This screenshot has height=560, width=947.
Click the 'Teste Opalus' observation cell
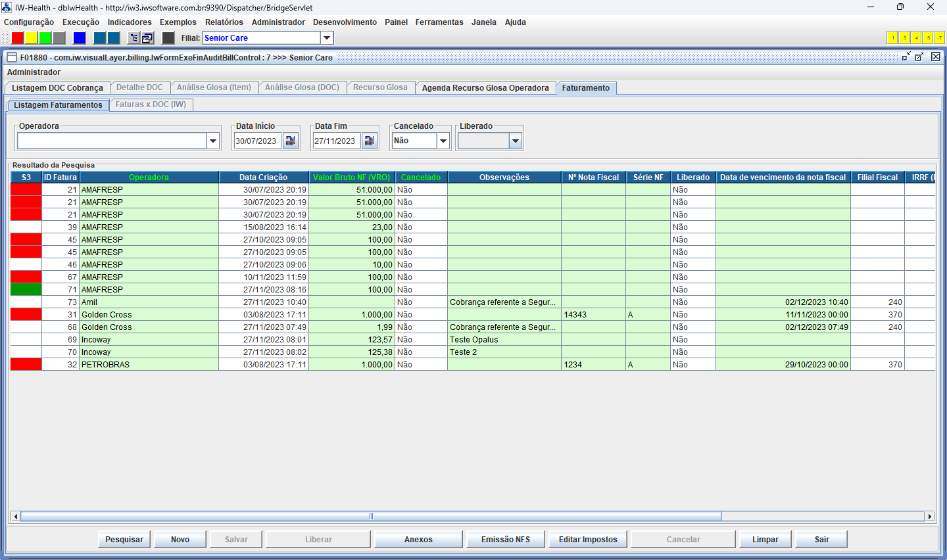click(x=504, y=340)
